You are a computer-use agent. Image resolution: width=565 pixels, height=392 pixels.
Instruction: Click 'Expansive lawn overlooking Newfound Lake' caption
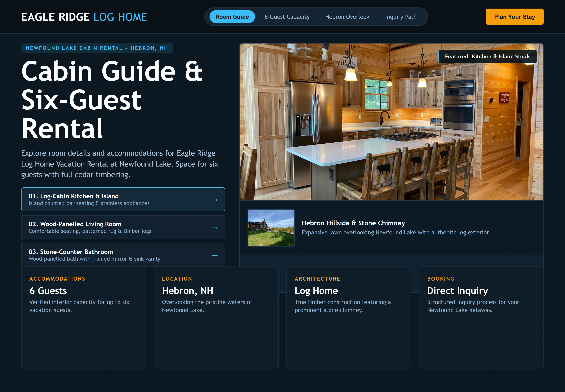point(396,232)
